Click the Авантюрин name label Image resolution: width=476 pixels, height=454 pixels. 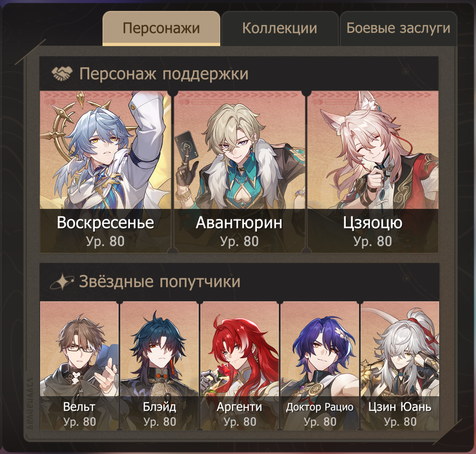239,223
